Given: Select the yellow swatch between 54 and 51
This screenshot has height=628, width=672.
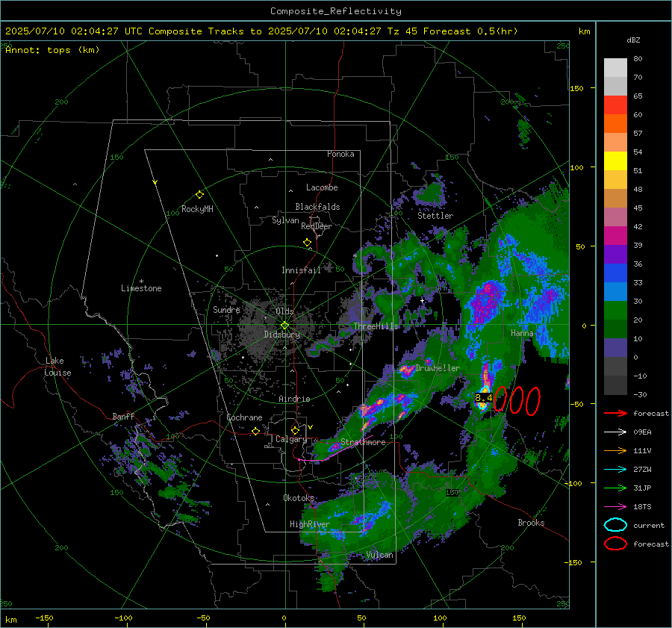Looking at the screenshot, I should point(615,161).
